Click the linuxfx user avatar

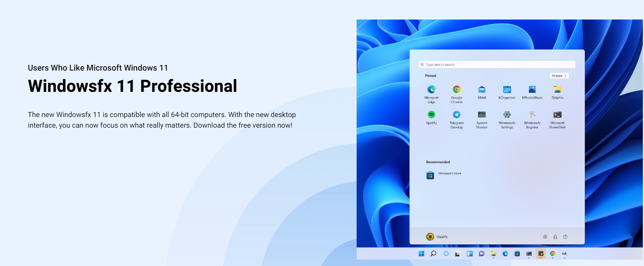430,237
